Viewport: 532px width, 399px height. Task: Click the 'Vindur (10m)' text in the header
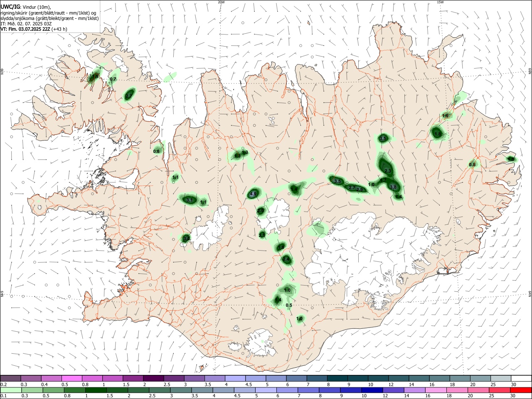pyautogui.click(x=37, y=7)
